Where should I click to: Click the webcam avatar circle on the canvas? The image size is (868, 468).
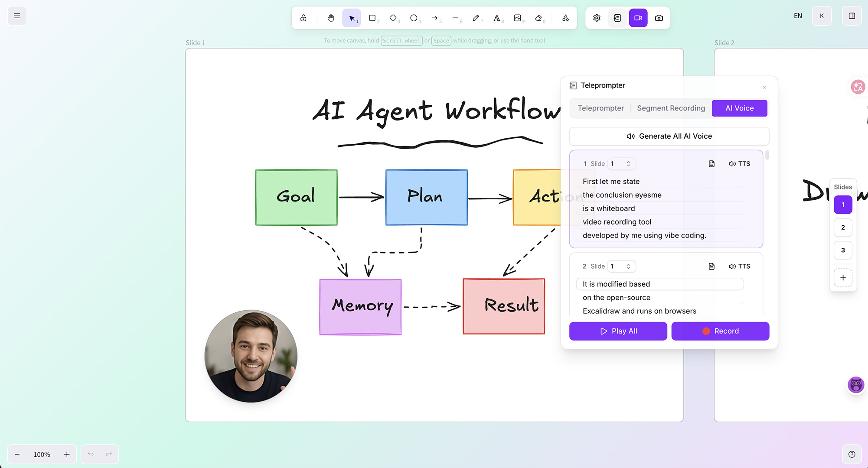[x=251, y=356]
